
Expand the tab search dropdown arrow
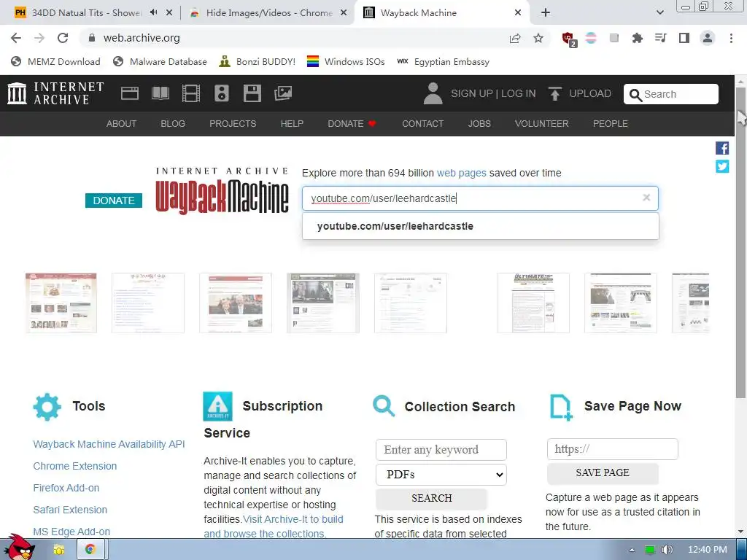[659, 13]
